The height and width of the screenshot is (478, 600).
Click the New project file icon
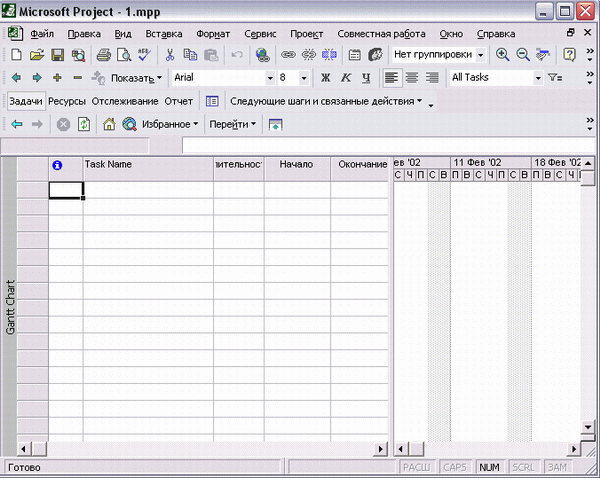pos(16,55)
